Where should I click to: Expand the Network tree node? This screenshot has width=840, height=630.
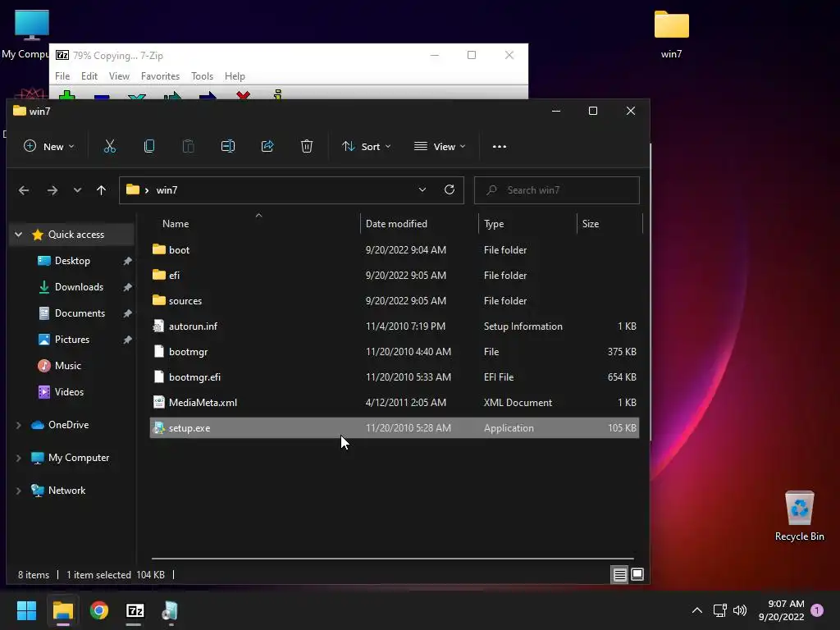coord(19,491)
